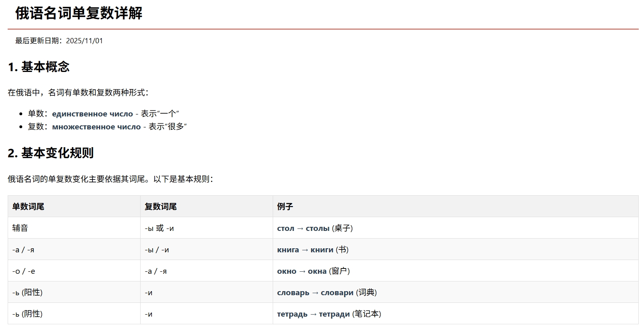Click the last updated date 2025/11/01

tap(84, 41)
